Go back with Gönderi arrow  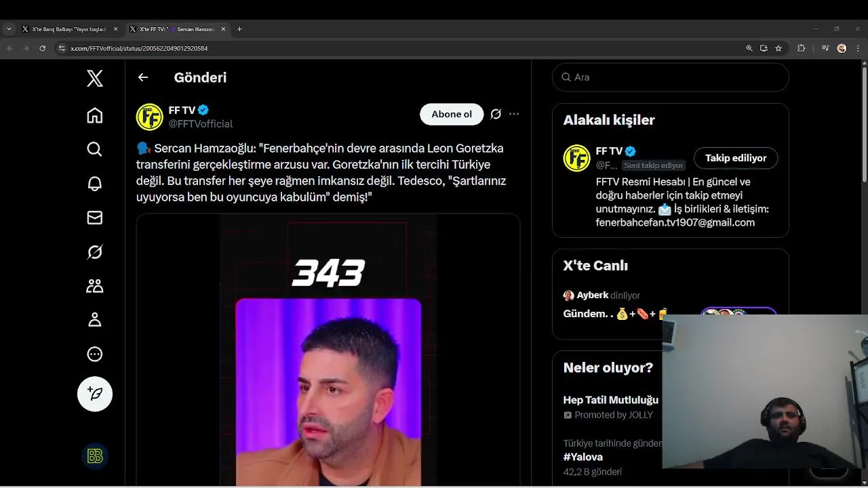point(143,77)
